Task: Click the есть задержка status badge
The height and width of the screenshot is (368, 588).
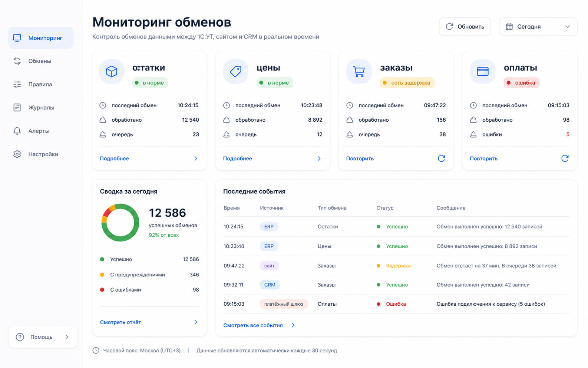Action: (x=407, y=83)
